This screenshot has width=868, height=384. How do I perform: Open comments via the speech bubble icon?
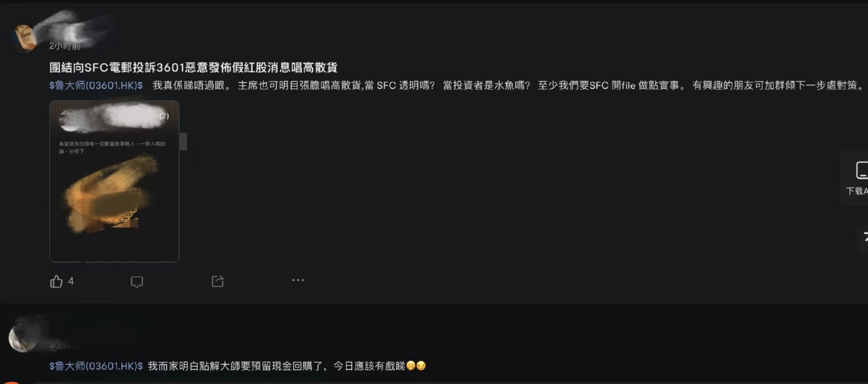pos(137,282)
